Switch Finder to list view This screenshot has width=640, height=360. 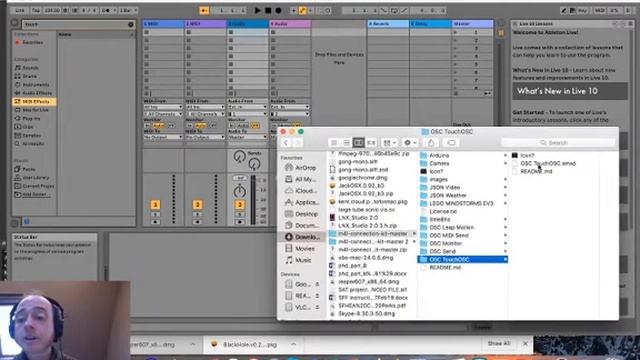(346, 142)
